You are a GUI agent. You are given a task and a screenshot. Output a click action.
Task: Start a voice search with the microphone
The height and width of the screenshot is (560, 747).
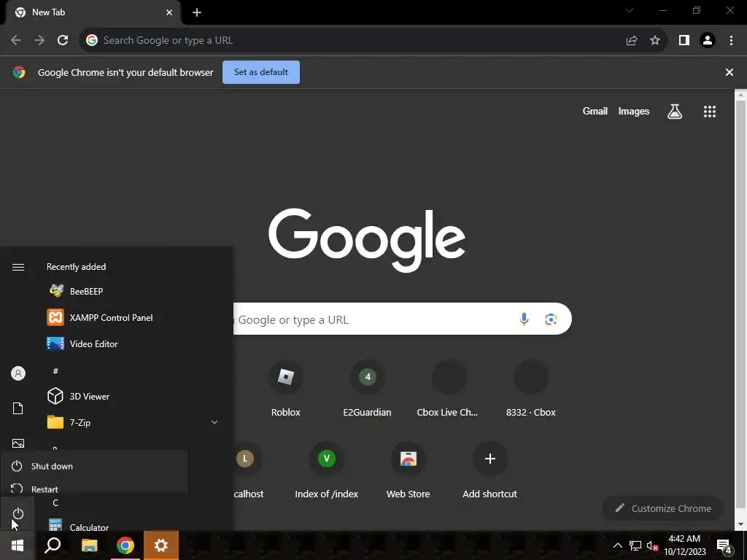point(524,319)
